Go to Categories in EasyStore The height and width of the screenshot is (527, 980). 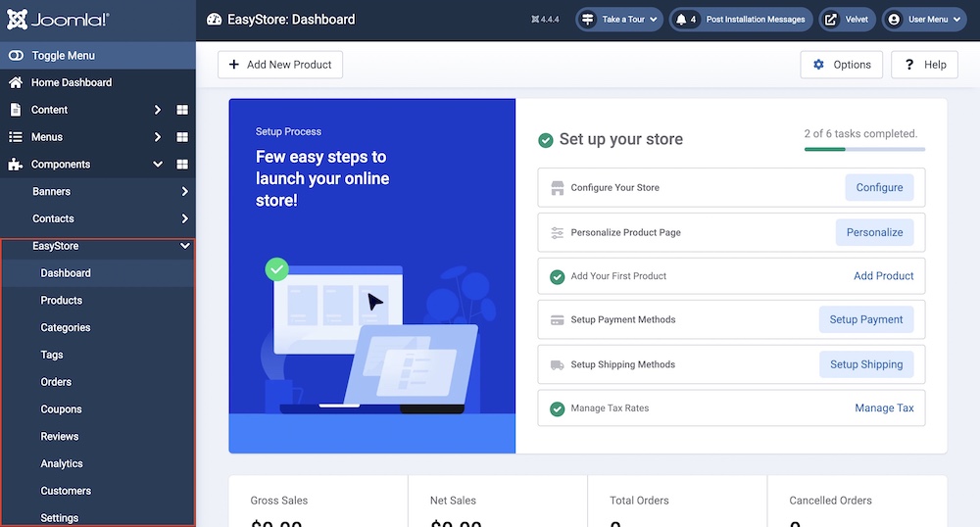pos(65,328)
